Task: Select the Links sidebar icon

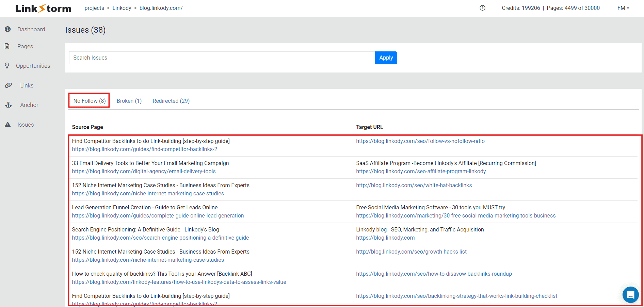Action: tap(9, 85)
